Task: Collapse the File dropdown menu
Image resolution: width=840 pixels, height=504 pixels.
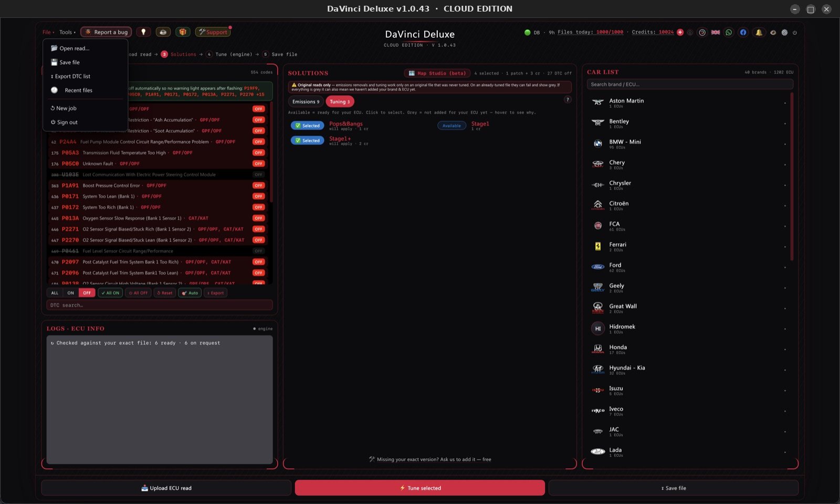Action: (x=48, y=32)
